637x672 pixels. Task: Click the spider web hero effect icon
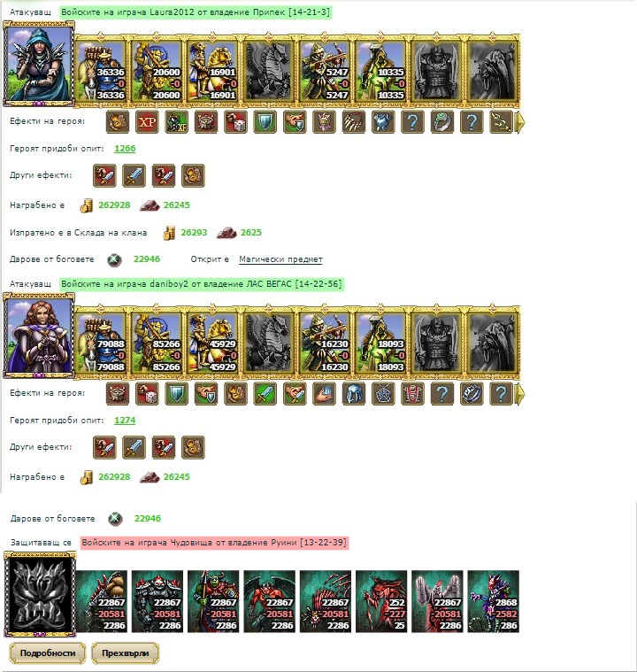tap(383, 394)
